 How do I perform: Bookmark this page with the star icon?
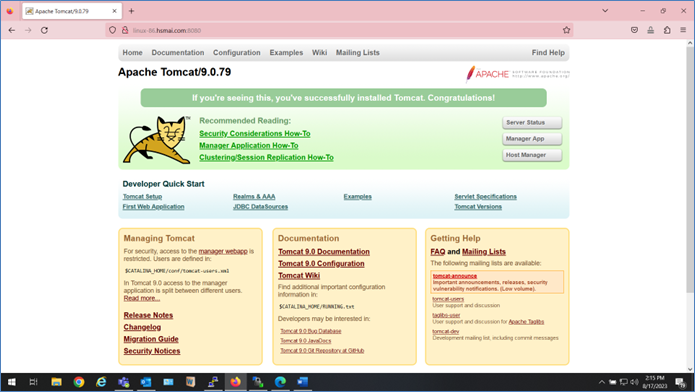coord(566,30)
